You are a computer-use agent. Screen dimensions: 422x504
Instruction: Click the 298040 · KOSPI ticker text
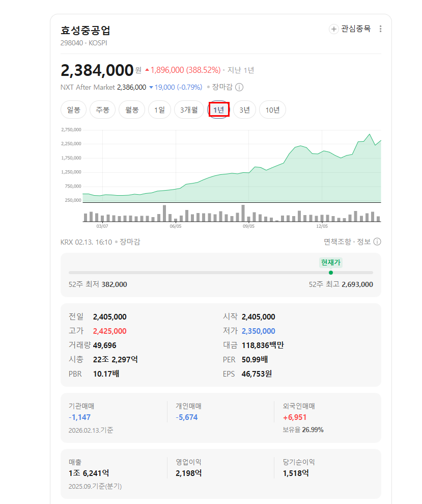pos(84,43)
